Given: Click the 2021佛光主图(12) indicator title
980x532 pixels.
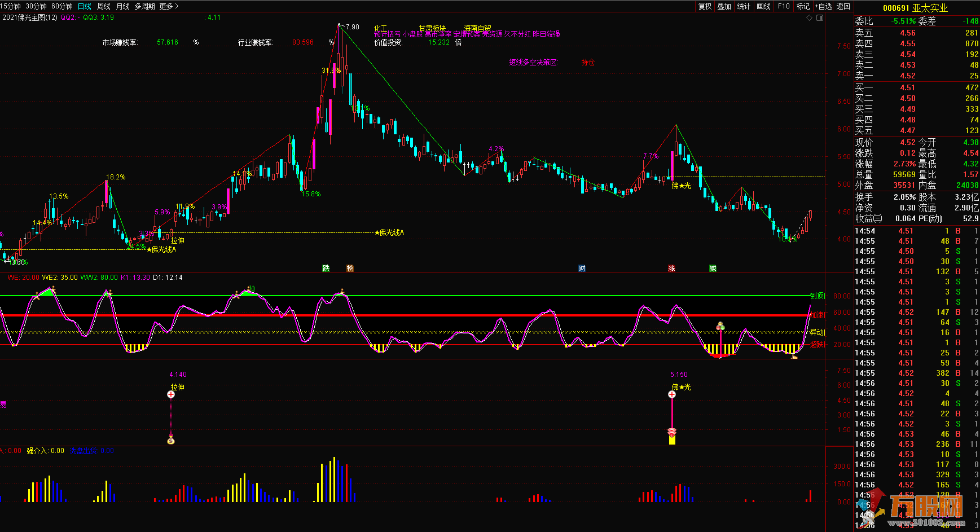Looking at the screenshot, I should pyautogui.click(x=30, y=17).
